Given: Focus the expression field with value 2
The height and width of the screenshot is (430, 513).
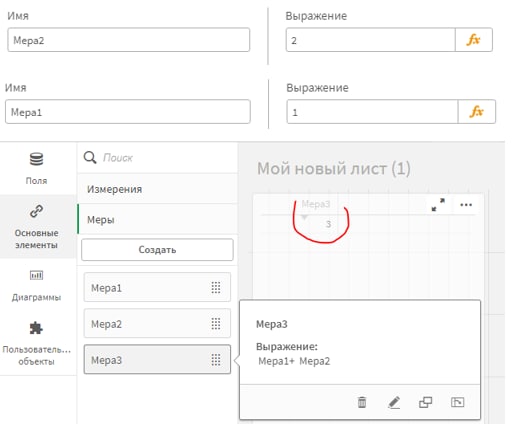Looking at the screenshot, I should click(x=370, y=40).
